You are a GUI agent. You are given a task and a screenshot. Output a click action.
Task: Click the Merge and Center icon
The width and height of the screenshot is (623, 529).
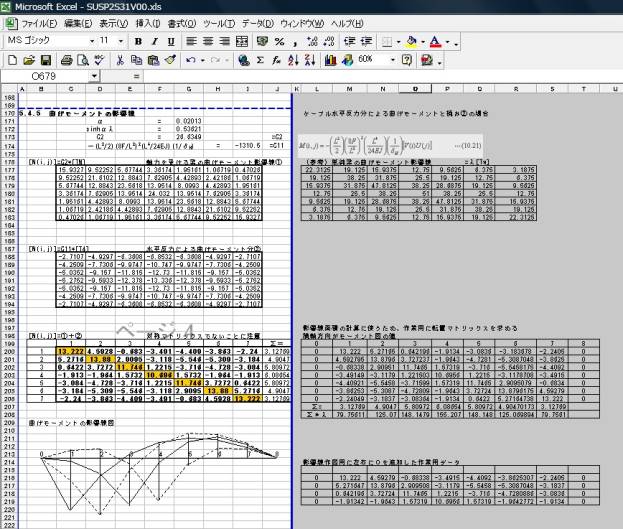click(x=242, y=41)
